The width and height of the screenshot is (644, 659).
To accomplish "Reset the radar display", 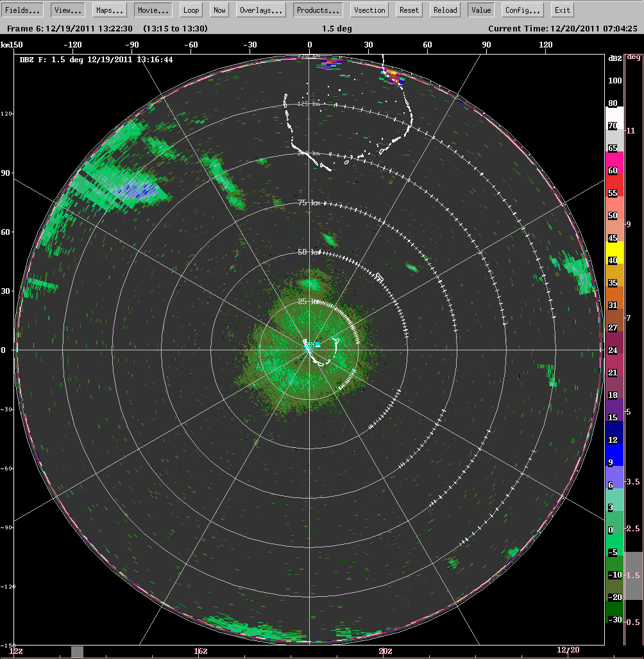I will pyautogui.click(x=408, y=9).
